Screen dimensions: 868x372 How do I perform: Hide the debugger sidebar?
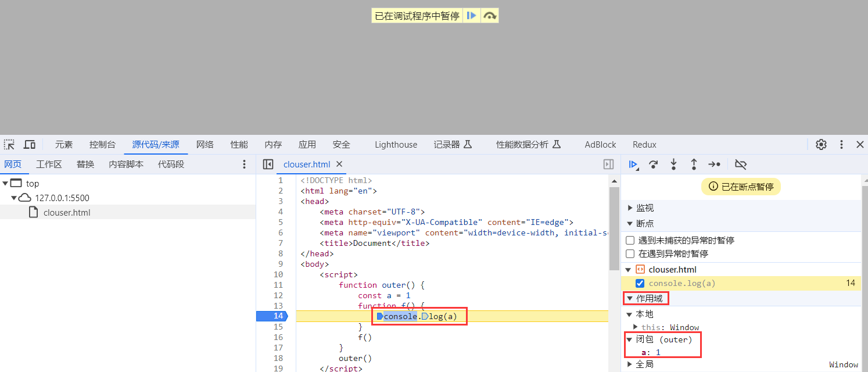(x=608, y=164)
